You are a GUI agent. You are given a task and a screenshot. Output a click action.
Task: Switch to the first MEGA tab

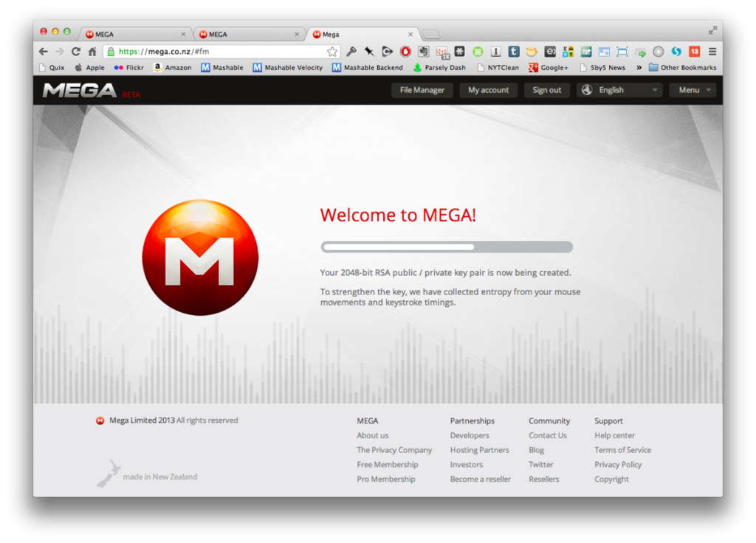coord(135,34)
